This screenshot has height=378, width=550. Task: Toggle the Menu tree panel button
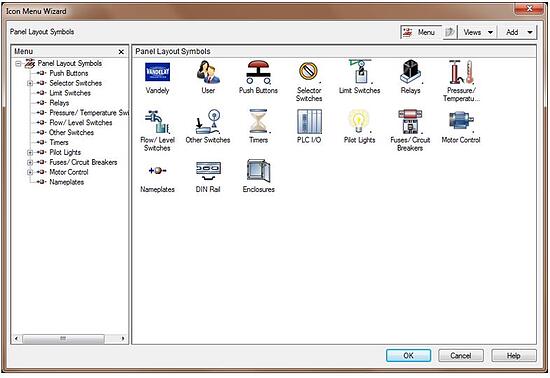(421, 32)
